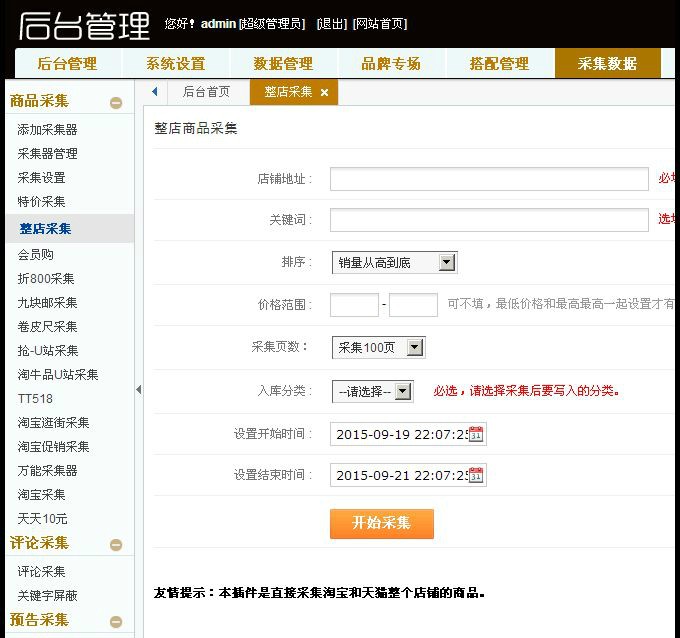Open TT518 in sidebar
The height and width of the screenshot is (638, 680).
click(35, 399)
